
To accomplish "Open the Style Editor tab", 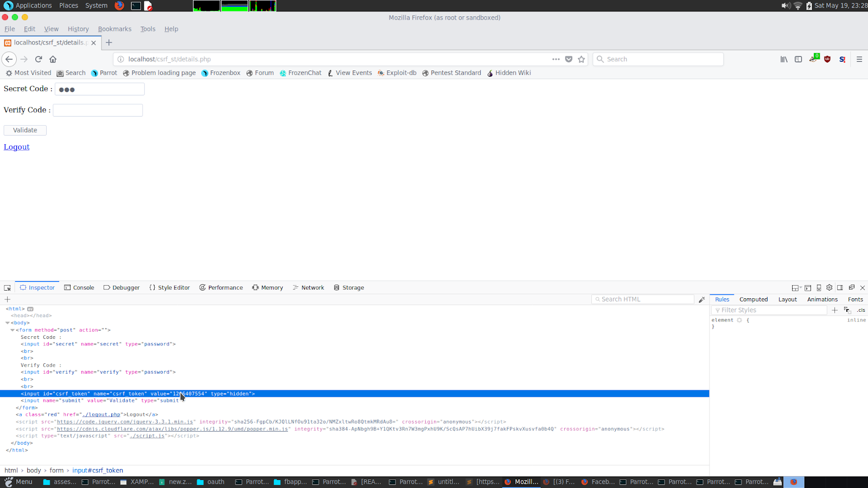I will (169, 288).
